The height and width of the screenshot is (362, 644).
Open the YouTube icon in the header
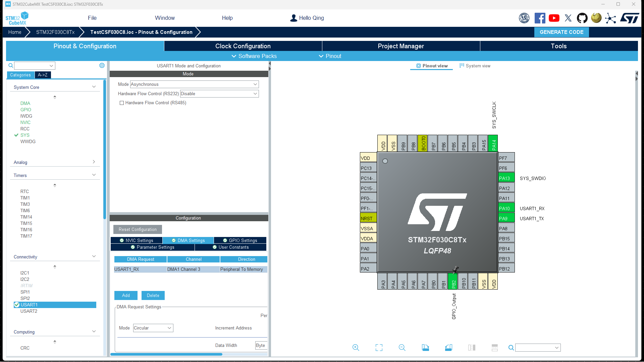(554, 18)
